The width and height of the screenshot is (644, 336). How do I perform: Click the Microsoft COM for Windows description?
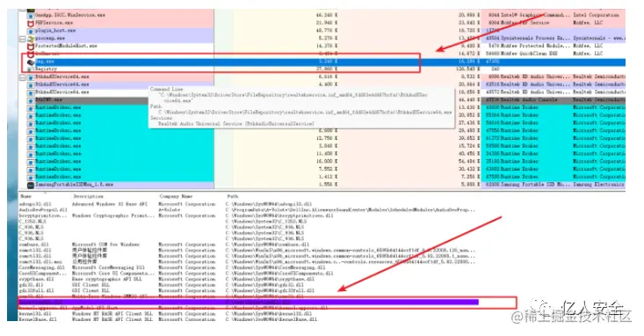[105, 245]
